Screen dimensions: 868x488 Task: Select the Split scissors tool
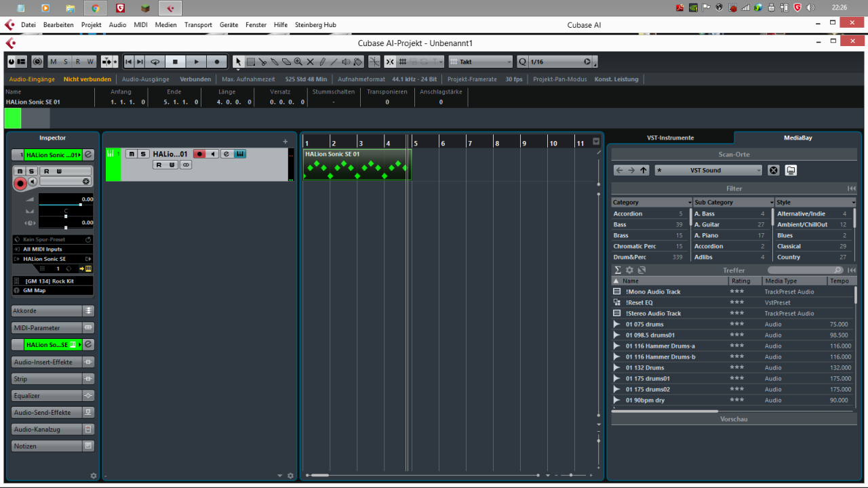click(262, 62)
